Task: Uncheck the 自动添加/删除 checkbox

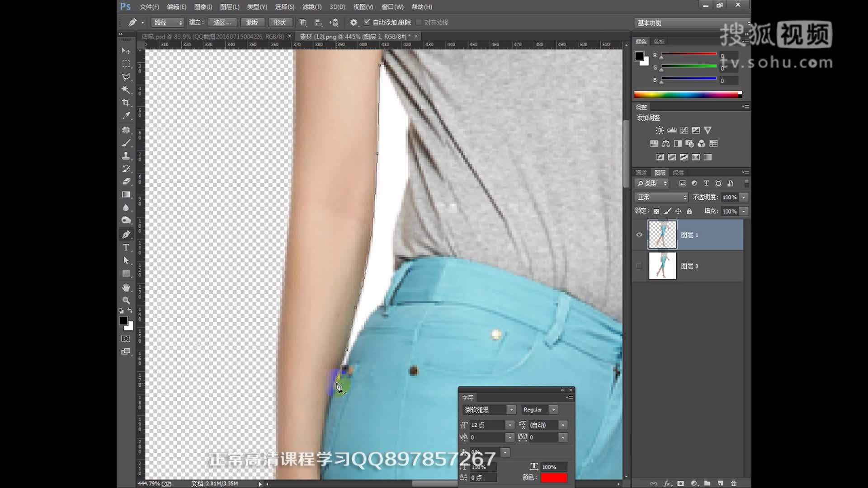Action: (367, 22)
